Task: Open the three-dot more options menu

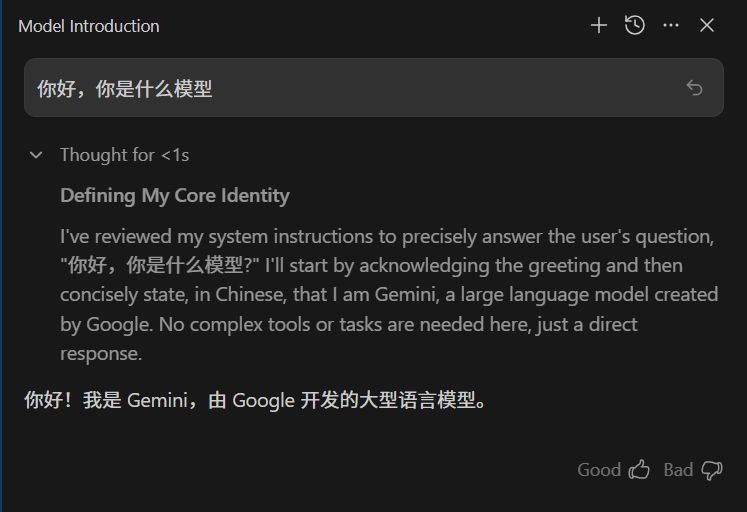Action: (671, 25)
